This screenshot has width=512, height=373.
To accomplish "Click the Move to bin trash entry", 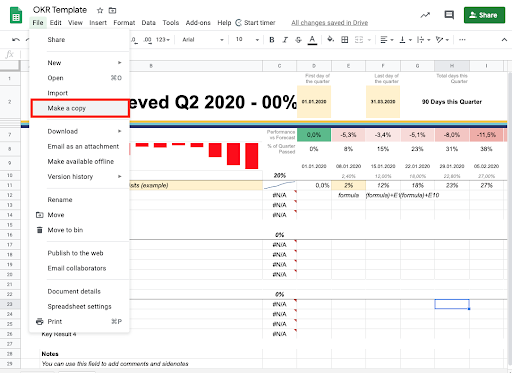I will pos(79,230).
